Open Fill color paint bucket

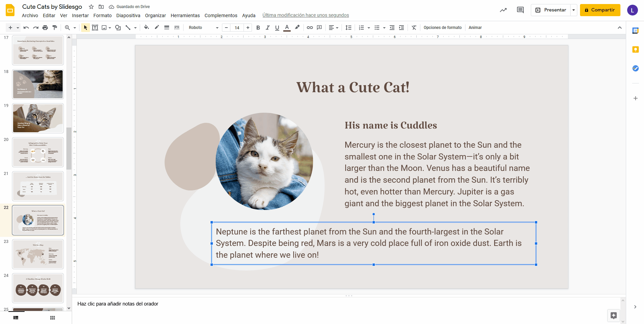[x=147, y=28]
